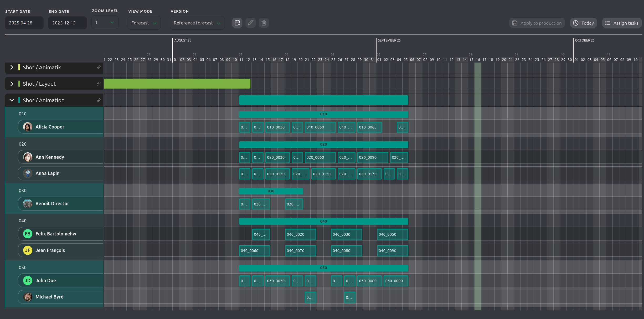Click the add schedule version calendar icon
This screenshot has height=319, width=644.
[237, 23]
